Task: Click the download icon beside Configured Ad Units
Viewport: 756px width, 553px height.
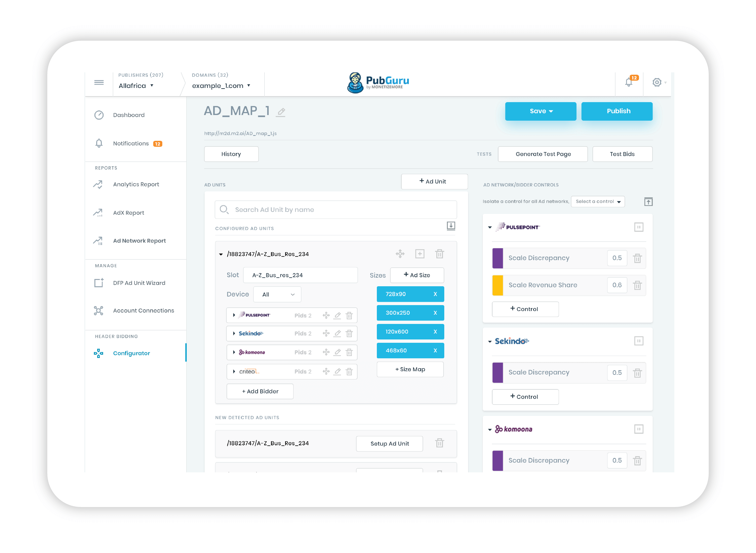Action: tap(451, 226)
